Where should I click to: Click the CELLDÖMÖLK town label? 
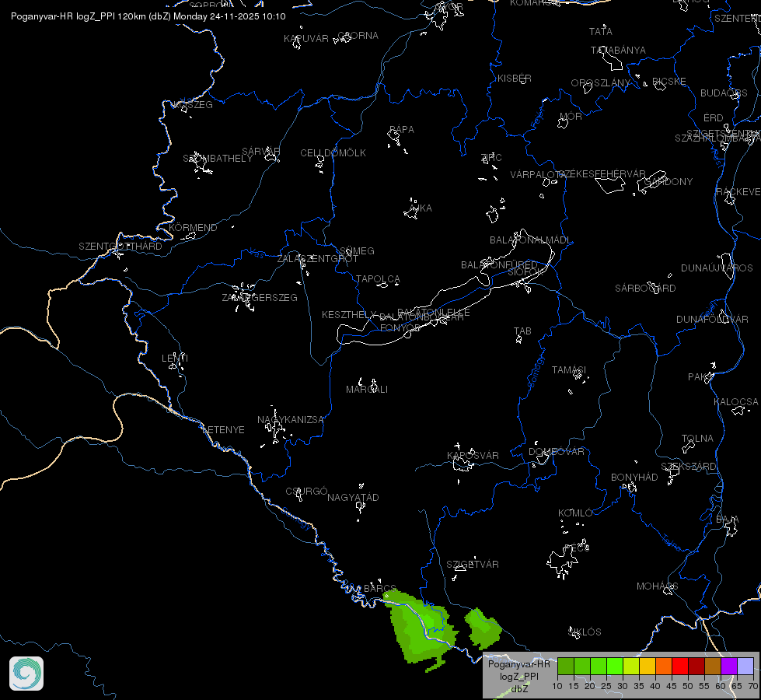333,153
